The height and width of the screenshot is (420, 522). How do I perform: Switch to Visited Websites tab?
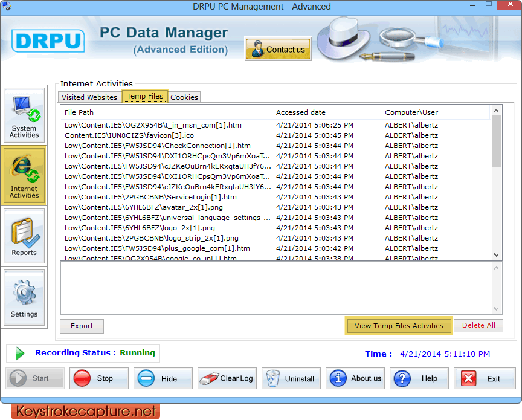coord(89,97)
